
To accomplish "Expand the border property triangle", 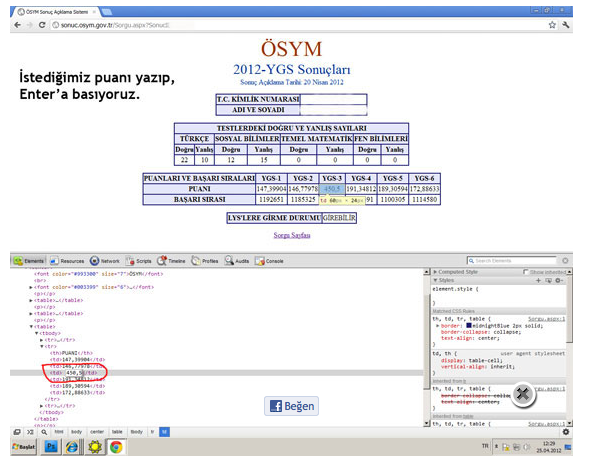I will [x=437, y=326].
